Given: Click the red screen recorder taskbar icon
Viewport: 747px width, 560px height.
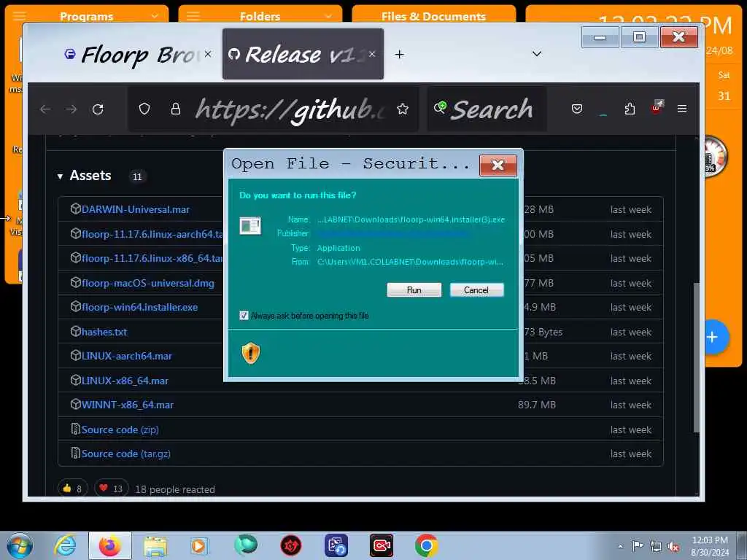Looking at the screenshot, I should click(382, 545).
